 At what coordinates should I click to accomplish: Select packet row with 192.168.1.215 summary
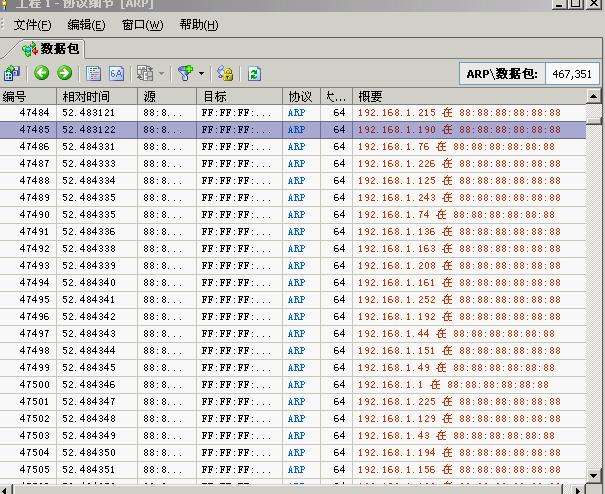(300, 113)
